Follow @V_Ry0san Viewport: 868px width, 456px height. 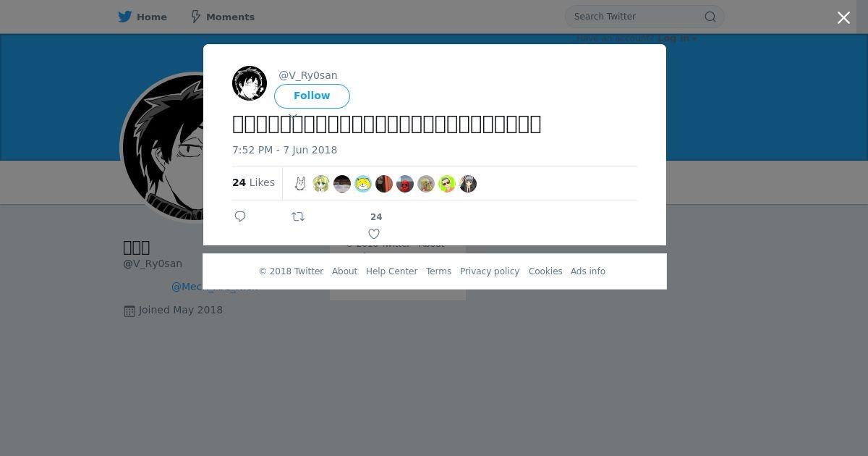click(312, 96)
